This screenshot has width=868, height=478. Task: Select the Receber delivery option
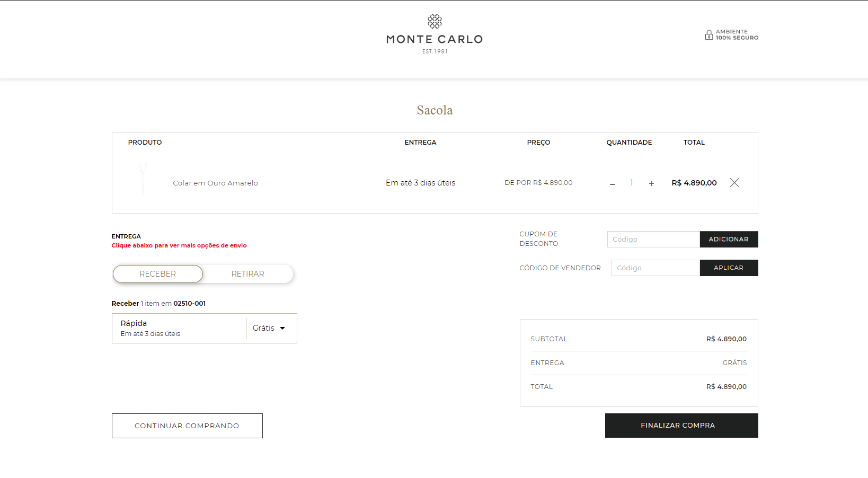point(158,274)
